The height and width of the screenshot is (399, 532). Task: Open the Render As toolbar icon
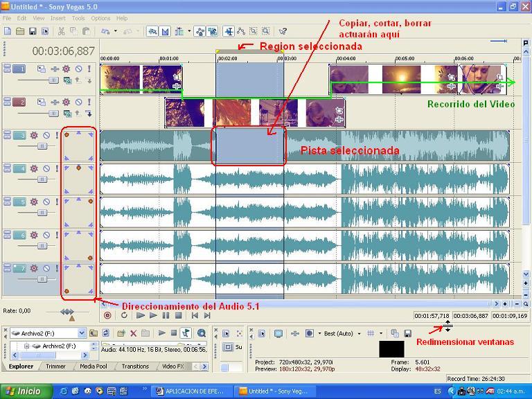45,32
